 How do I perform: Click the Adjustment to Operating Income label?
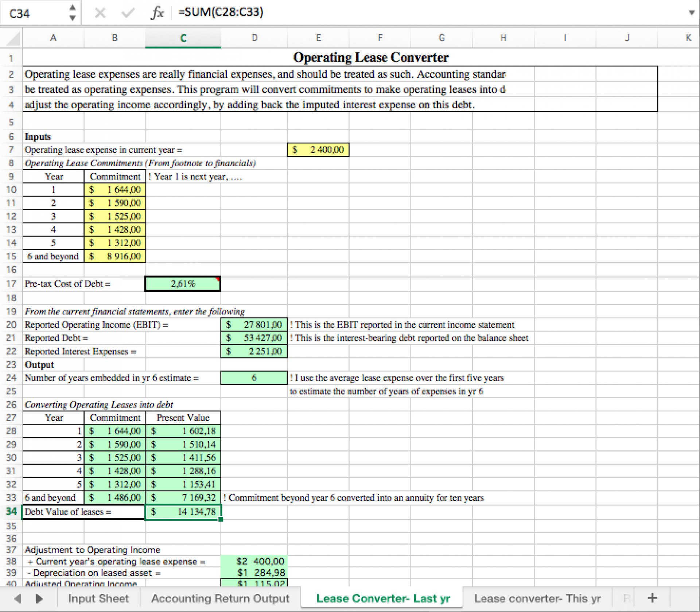pos(92,550)
